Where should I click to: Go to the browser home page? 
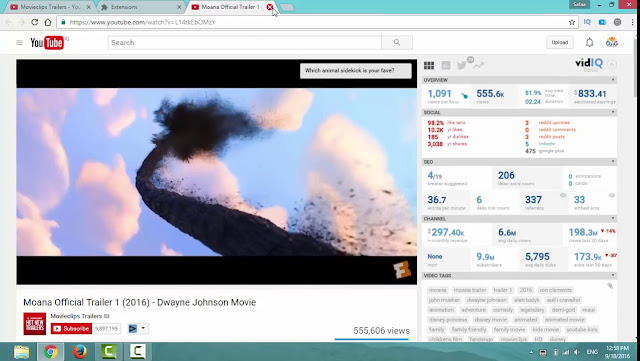pyautogui.click(x=48, y=22)
